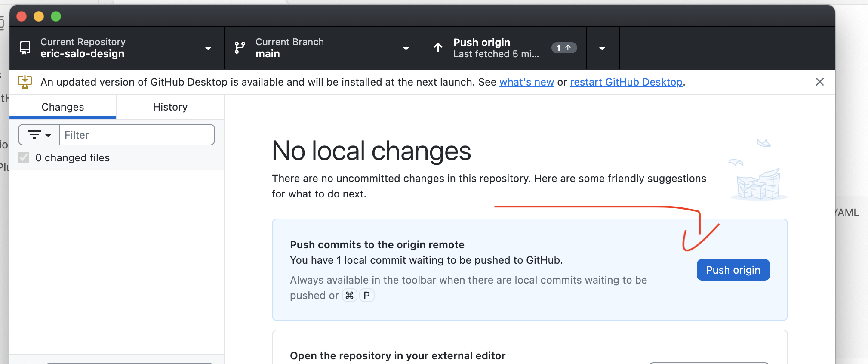Open the push/pull options dropdown arrow
Image resolution: width=868 pixels, height=364 pixels.
click(603, 48)
